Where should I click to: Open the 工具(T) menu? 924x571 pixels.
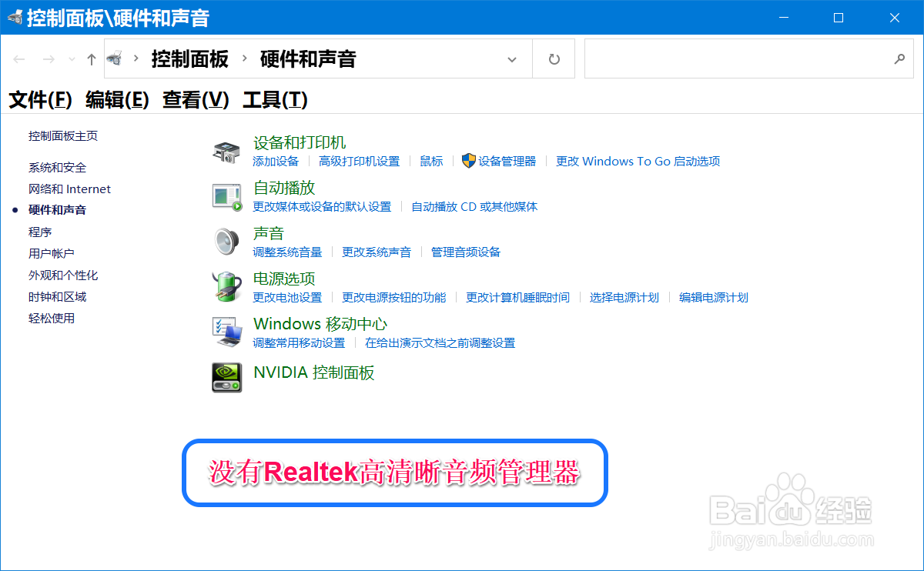point(275,99)
